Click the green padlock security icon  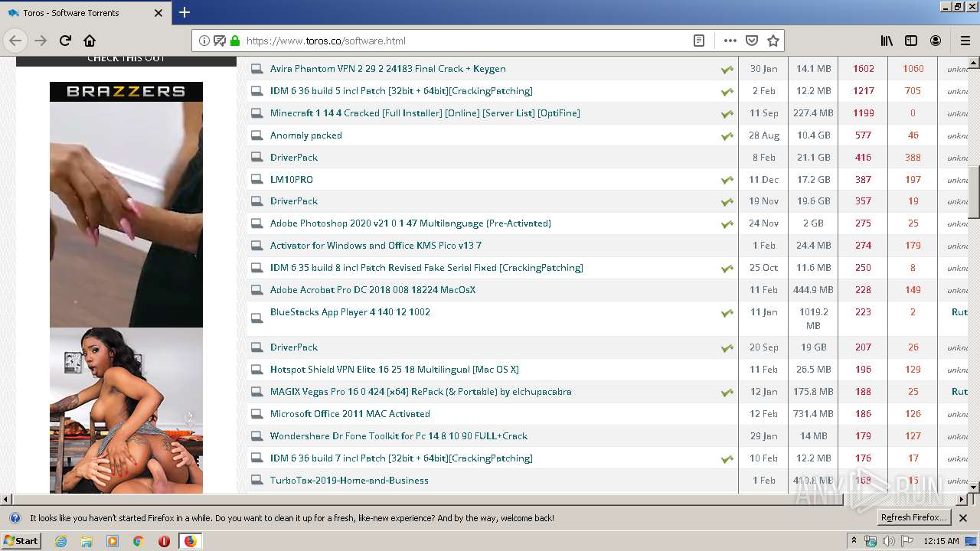[x=235, y=41]
